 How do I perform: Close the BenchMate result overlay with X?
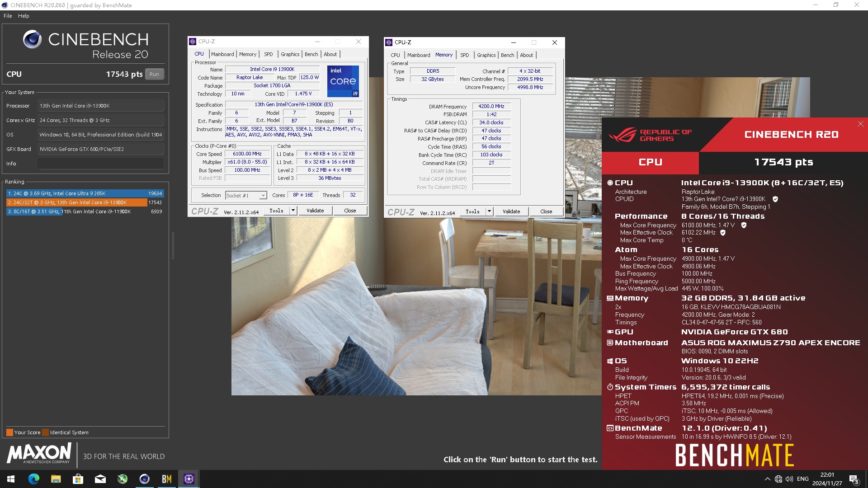(861, 124)
